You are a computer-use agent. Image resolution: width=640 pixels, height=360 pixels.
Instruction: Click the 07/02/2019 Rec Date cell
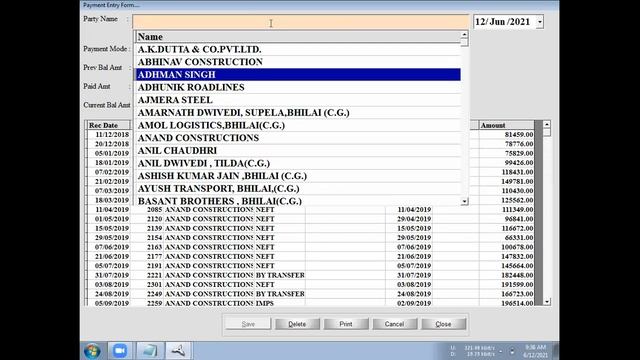(109, 172)
